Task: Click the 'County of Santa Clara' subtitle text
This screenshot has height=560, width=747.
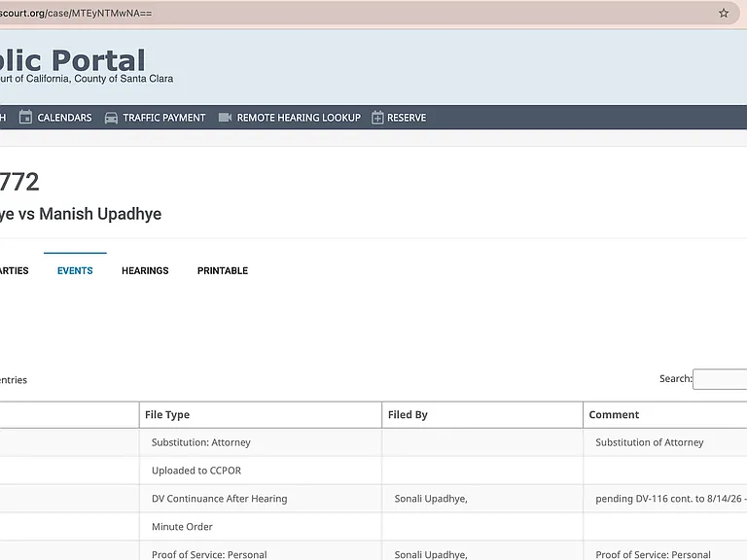Action: pyautogui.click(x=124, y=79)
